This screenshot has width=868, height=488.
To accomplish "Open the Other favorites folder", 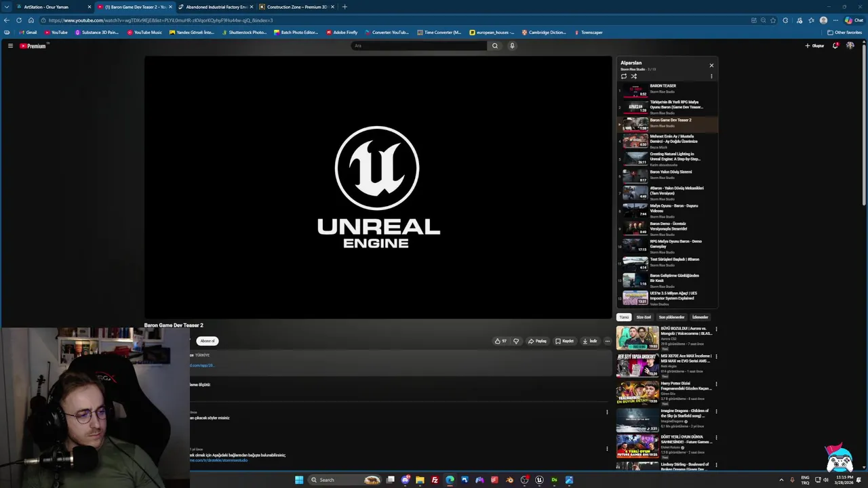I will [845, 33].
